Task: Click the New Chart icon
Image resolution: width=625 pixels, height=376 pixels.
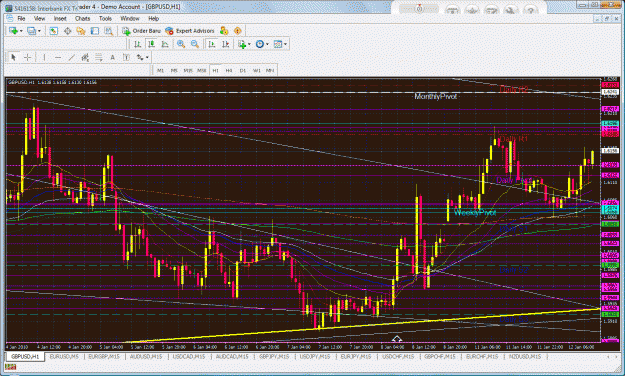Action: [13, 31]
